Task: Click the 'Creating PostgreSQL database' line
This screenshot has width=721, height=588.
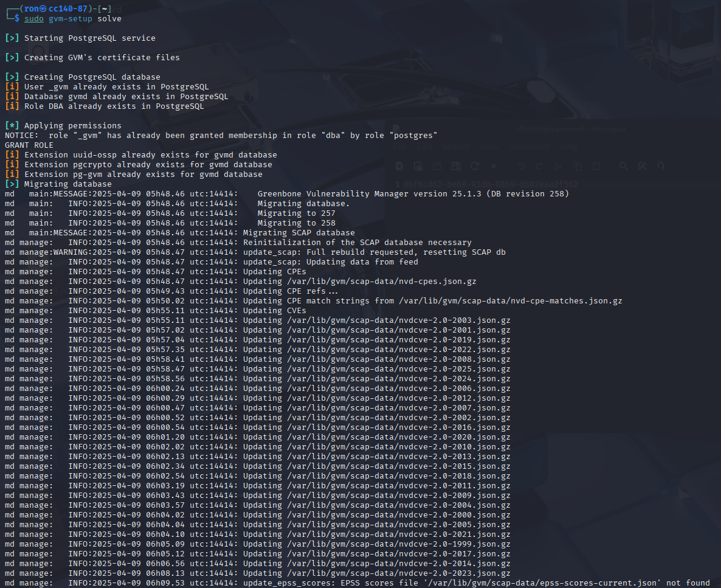Action: pyautogui.click(x=83, y=77)
